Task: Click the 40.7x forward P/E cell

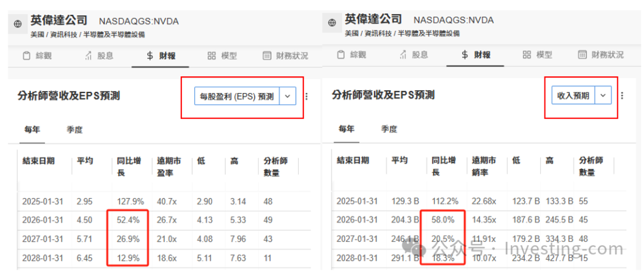Action: (166, 202)
